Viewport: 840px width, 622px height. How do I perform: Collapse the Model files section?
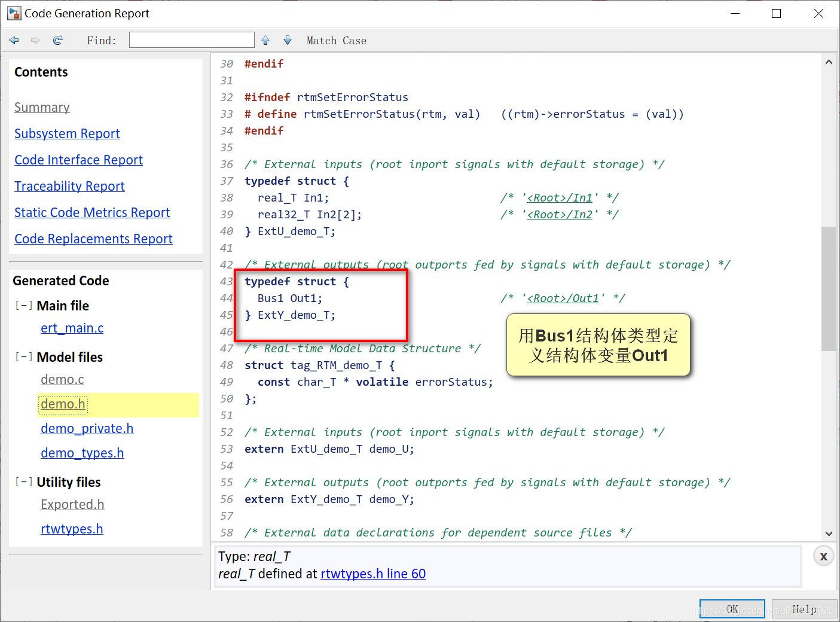tap(24, 357)
